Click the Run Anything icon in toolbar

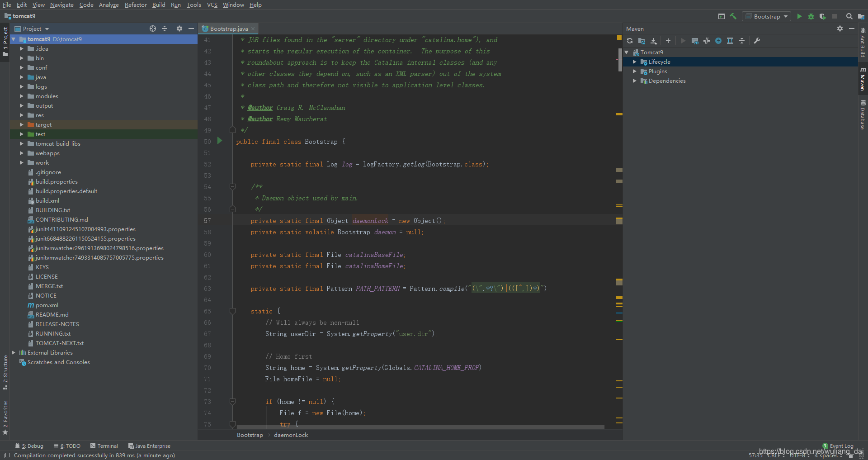click(722, 16)
